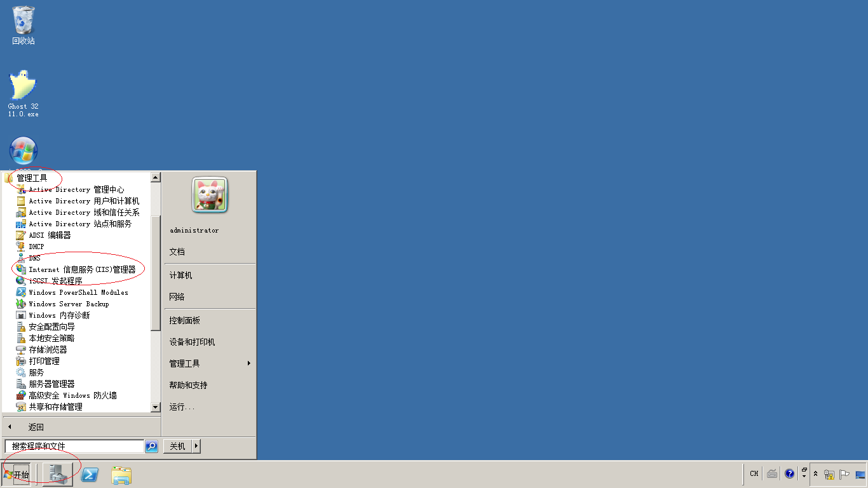Open Windows Explorer from the taskbar

click(x=121, y=474)
